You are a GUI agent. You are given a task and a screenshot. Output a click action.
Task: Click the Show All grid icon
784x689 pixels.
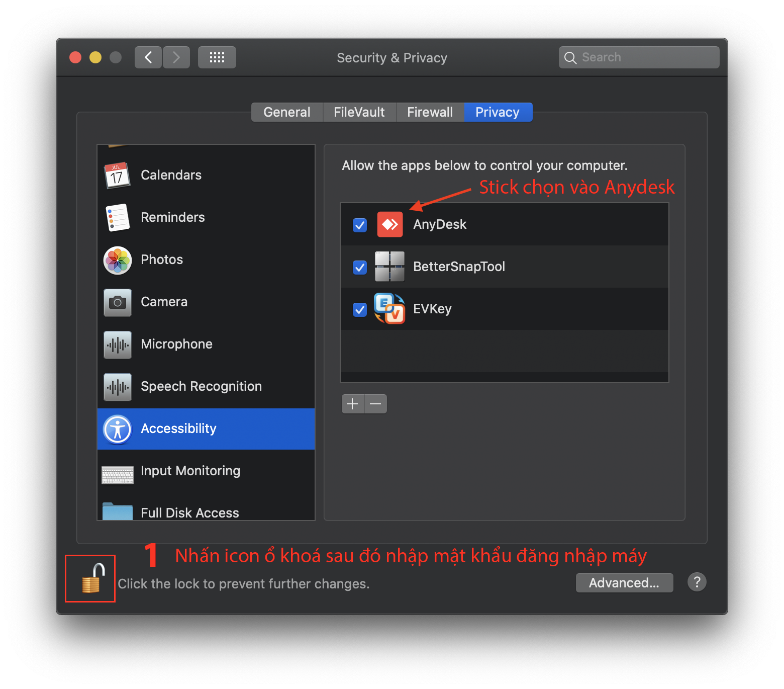(x=217, y=57)
